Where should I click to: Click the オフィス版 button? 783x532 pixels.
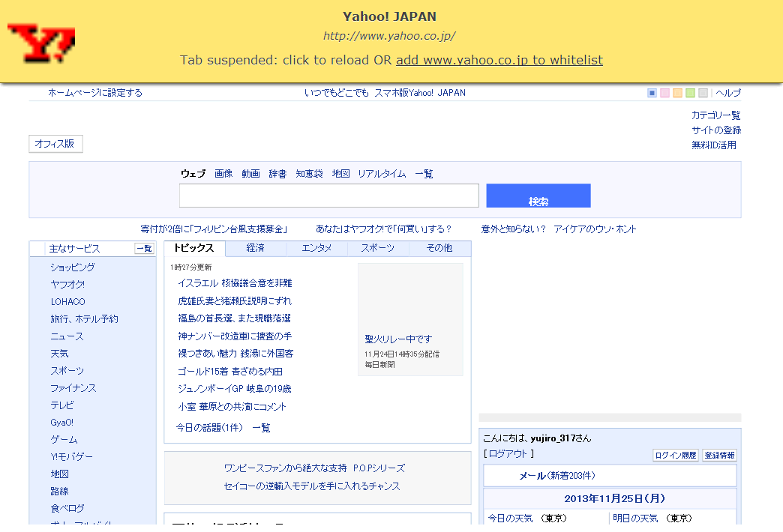click(55, 144)
